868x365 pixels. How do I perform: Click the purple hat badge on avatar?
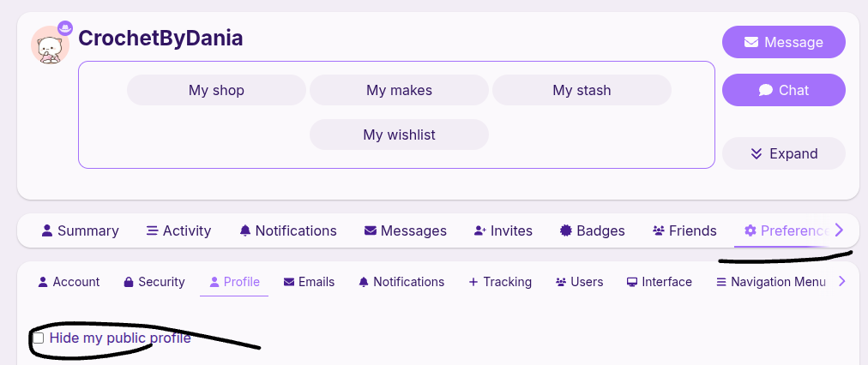pos(65,28)
